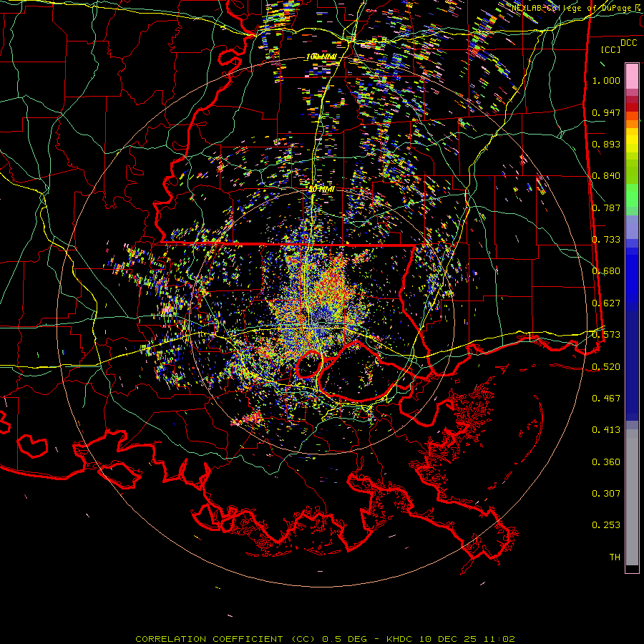Select the 0.307 scale value
Viewport: 644px width, 644px height.
click(606, 494)
